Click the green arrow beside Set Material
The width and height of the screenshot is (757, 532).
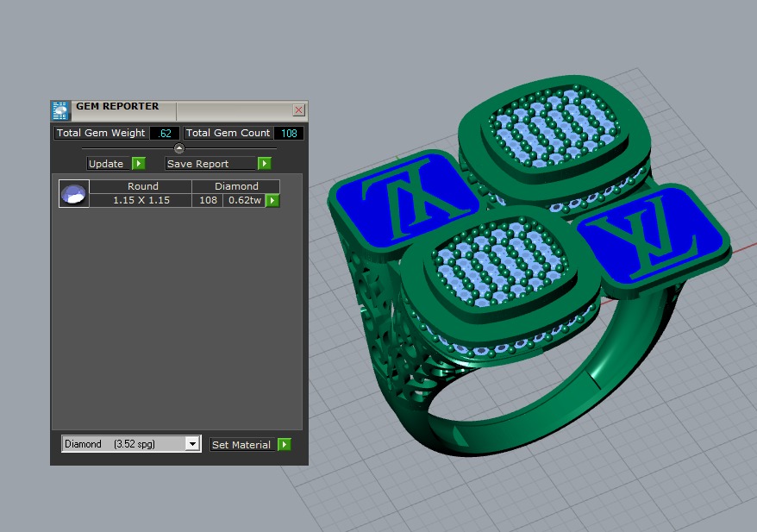[x=285, y=444]
